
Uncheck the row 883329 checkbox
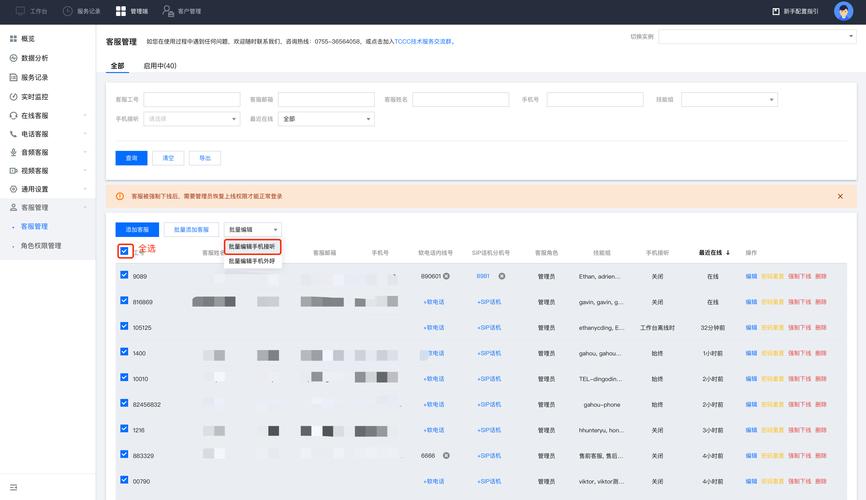(124, 454)
